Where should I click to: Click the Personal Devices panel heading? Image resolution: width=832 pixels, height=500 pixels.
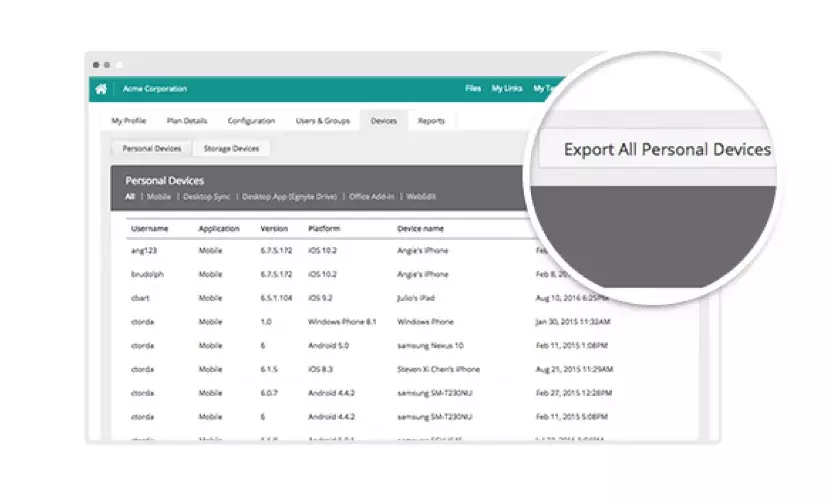tap(164, 181)
